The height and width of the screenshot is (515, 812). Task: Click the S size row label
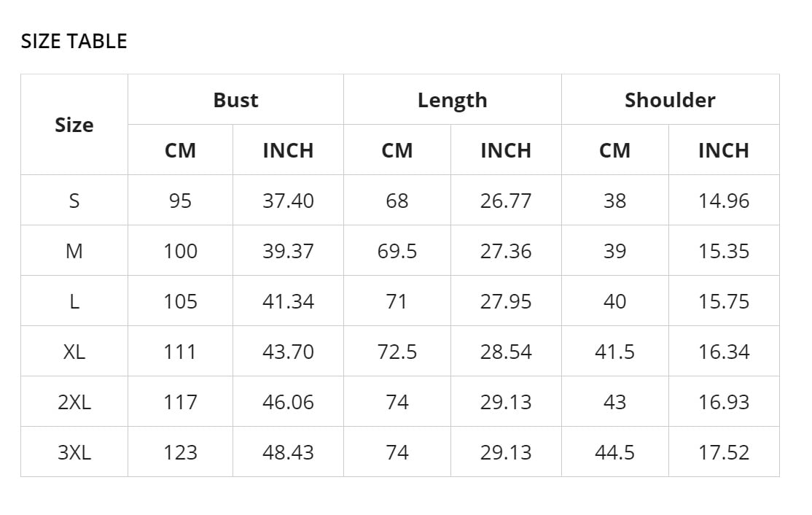point(74,200)
